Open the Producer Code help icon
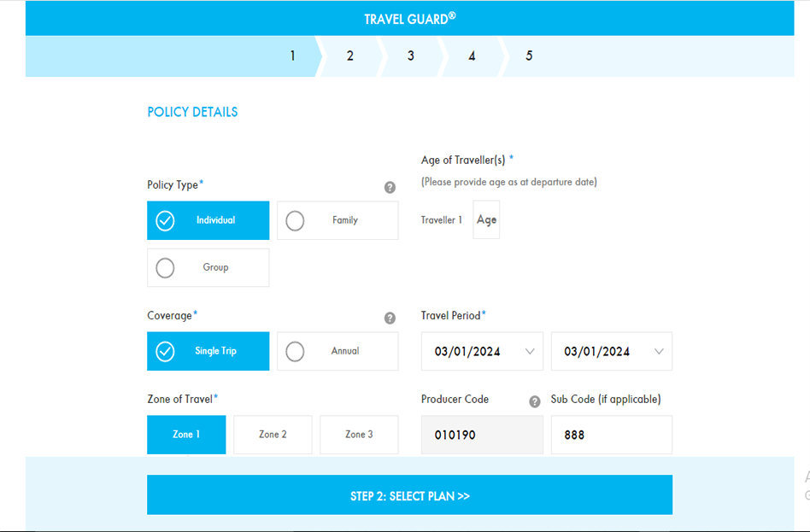Screen dimensions: 810x532 coord(535,402)
